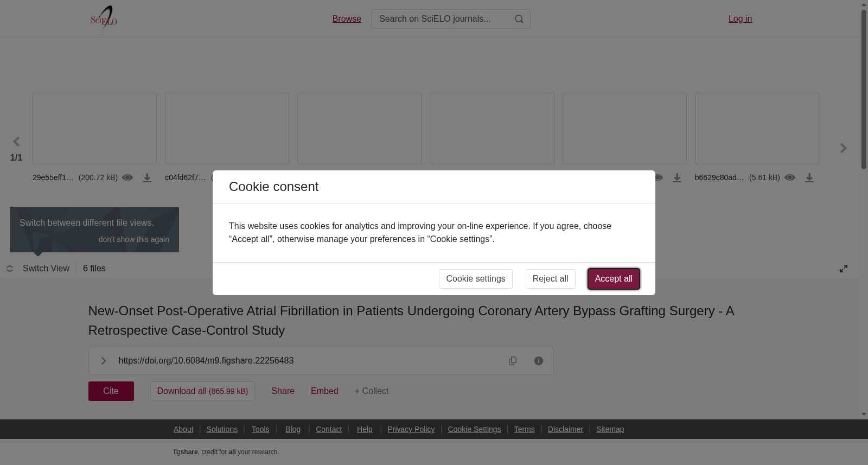Viewport: 868px width, 465px height.
Task: Open Cookie Settings in footer
Action: point(474,429)
